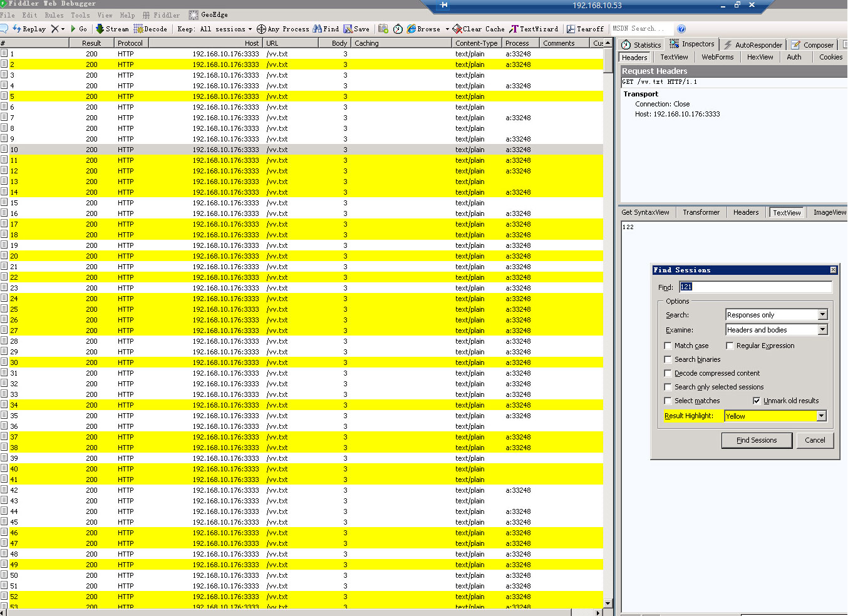Toggle Stream mode in toolbar
This screenshot has width=848, height=616.
112,29
